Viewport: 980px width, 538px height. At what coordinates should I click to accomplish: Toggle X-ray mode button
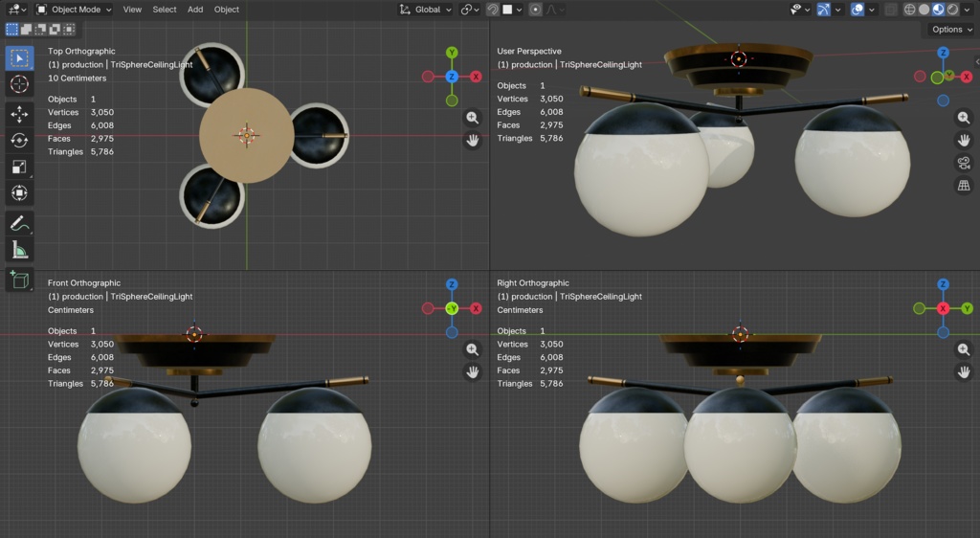click(x=891, y=10)
